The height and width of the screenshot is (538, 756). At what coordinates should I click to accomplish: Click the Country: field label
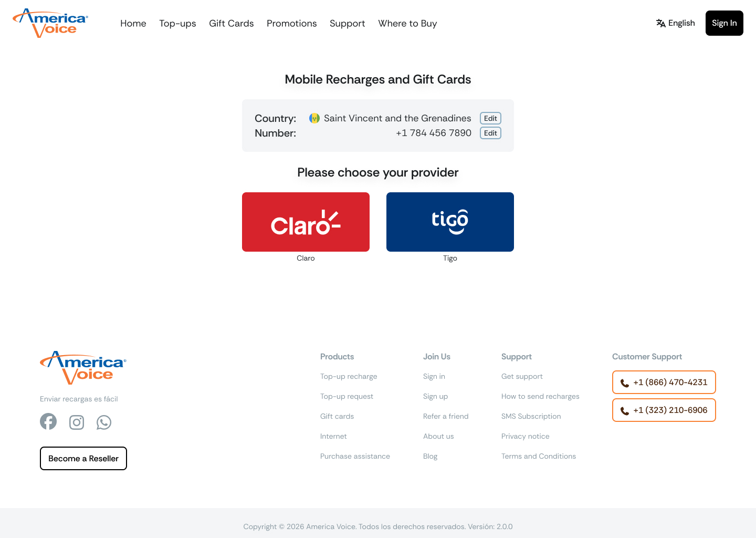pos(276,118)
